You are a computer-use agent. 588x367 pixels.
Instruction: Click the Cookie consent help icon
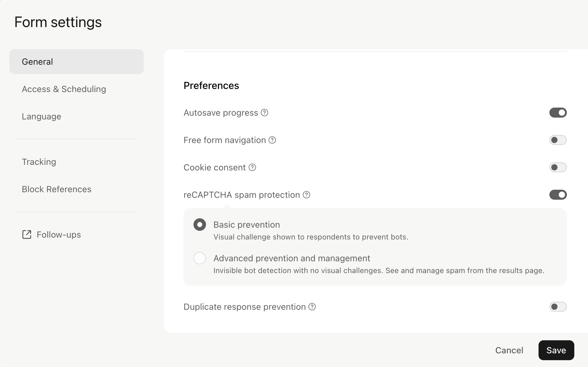click(x=252, y=167)
